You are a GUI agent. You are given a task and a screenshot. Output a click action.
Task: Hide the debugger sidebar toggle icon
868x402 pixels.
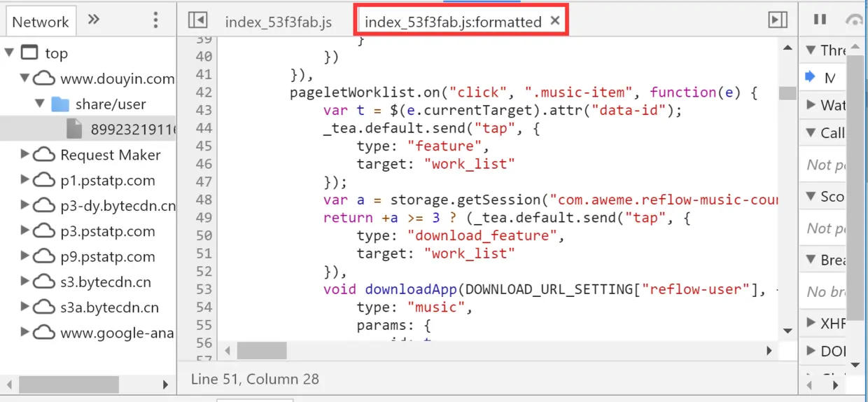pyautogui.click(x=778, y=20)
